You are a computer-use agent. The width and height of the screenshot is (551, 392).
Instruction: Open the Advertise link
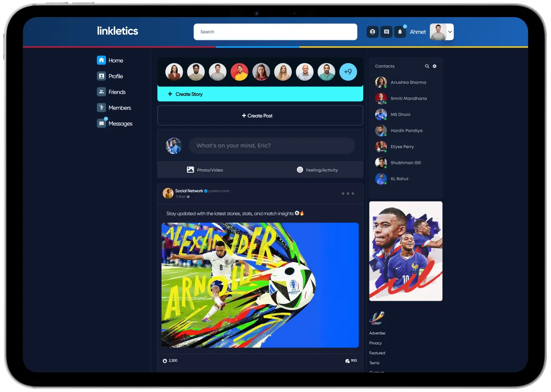tap(377, 333)
